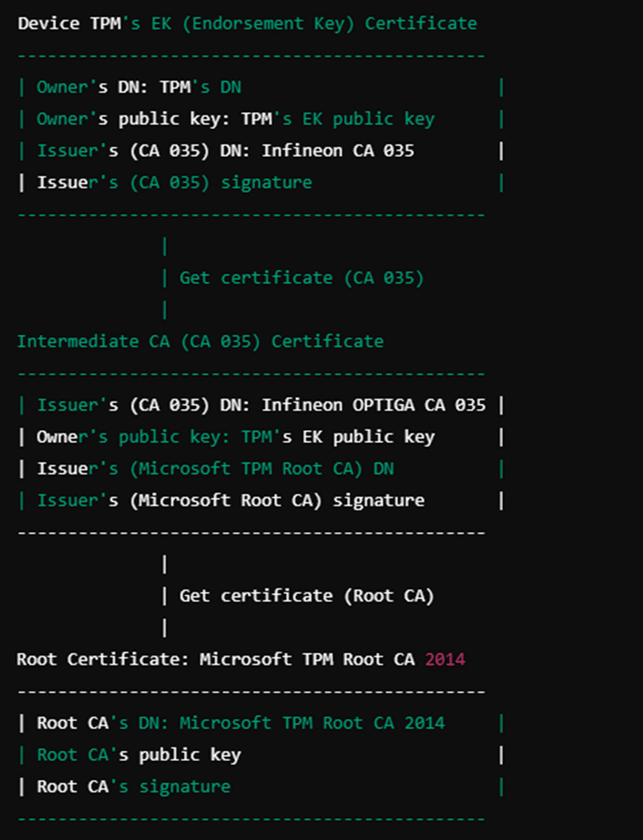Click the line "Owner's public key: TPM's EK public key" in Device TPM block
The height and width of the screenshot is (840, 643).
236,119
